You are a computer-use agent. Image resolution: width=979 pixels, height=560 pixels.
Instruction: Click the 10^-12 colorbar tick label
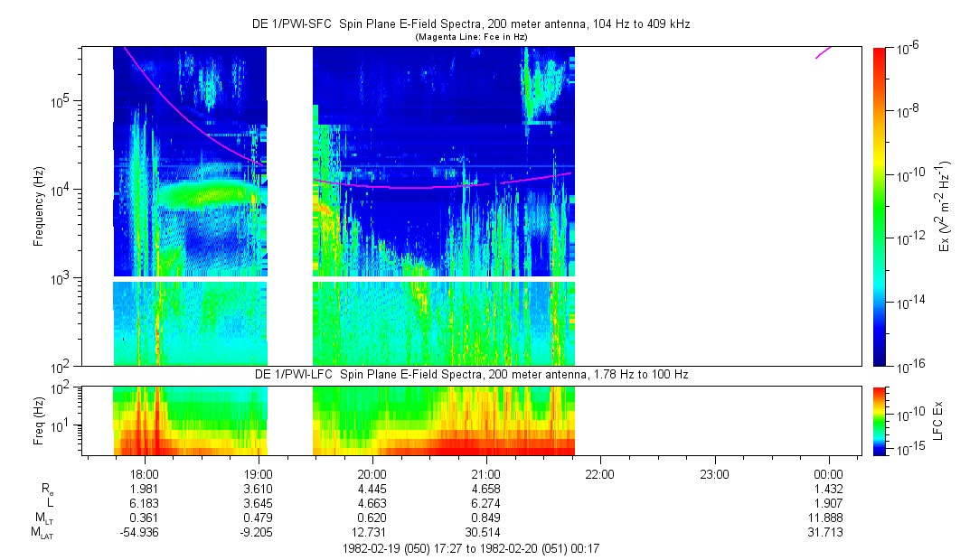(909, 239)
